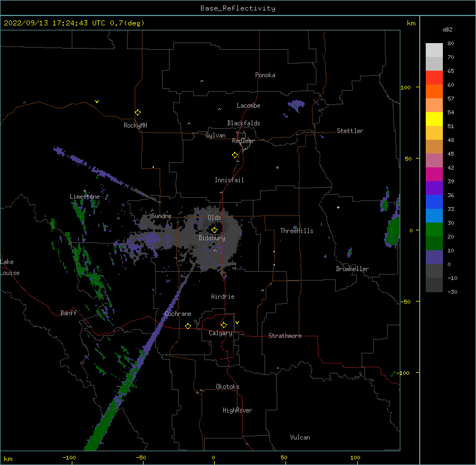Viewport: 476px width, 465px height.
Task: Select the Sundre label
Action: point(161,216)
